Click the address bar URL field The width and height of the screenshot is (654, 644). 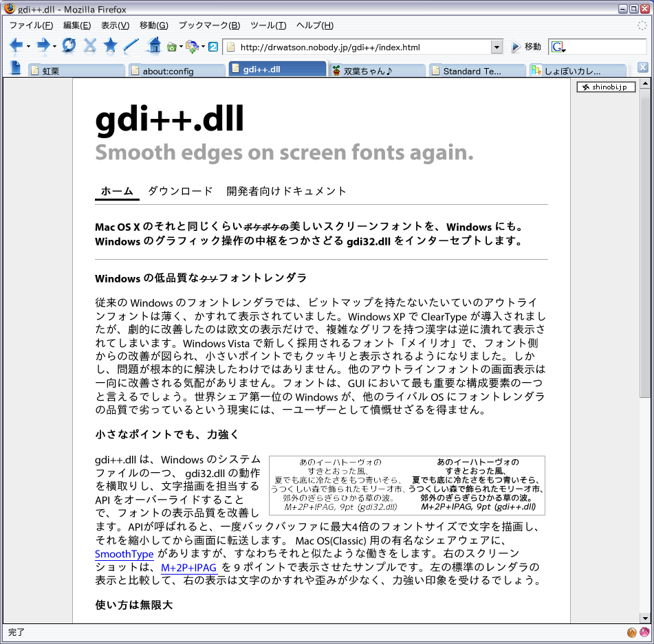pos(363,47)
